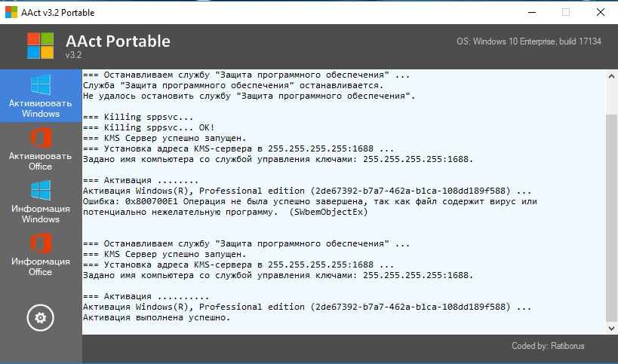Click the log scrollbar down arrow

(612, 328)
